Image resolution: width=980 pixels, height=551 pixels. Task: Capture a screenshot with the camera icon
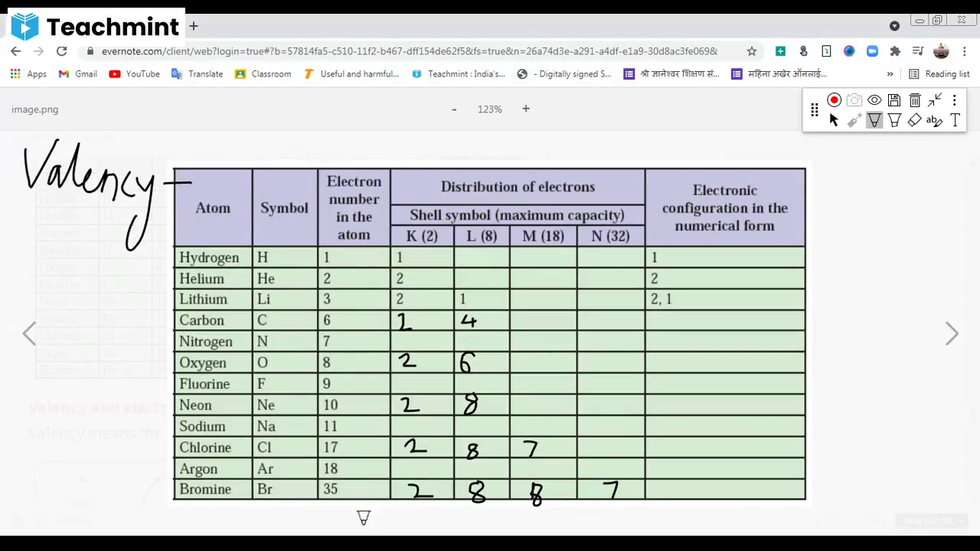855,99
